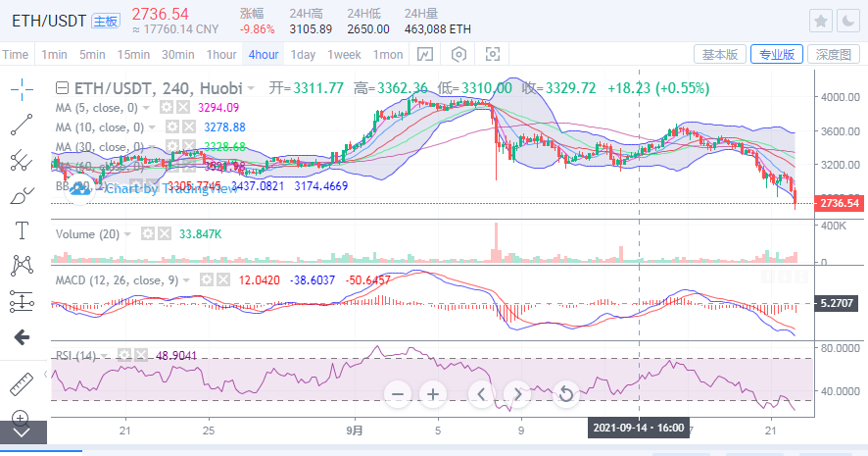Open Volume (20) indicator dropdown arrow
Viewport: 868px width, 456px height.
(128, 234)
